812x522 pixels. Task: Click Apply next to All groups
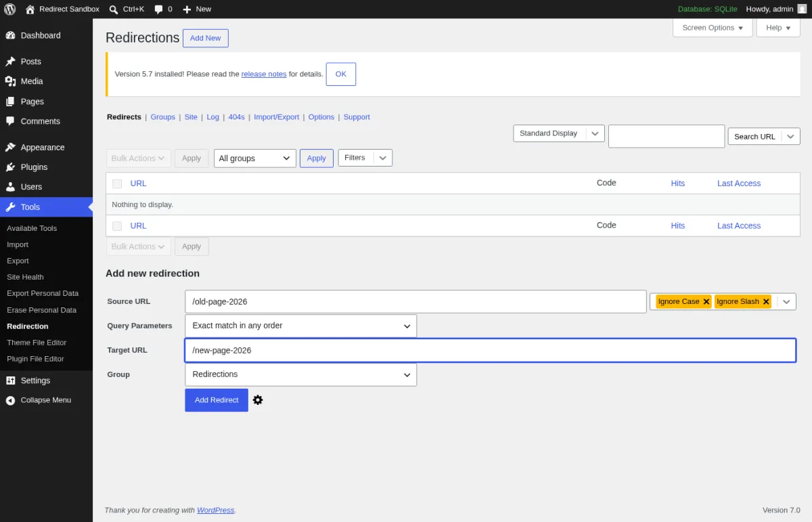(317, 158)
